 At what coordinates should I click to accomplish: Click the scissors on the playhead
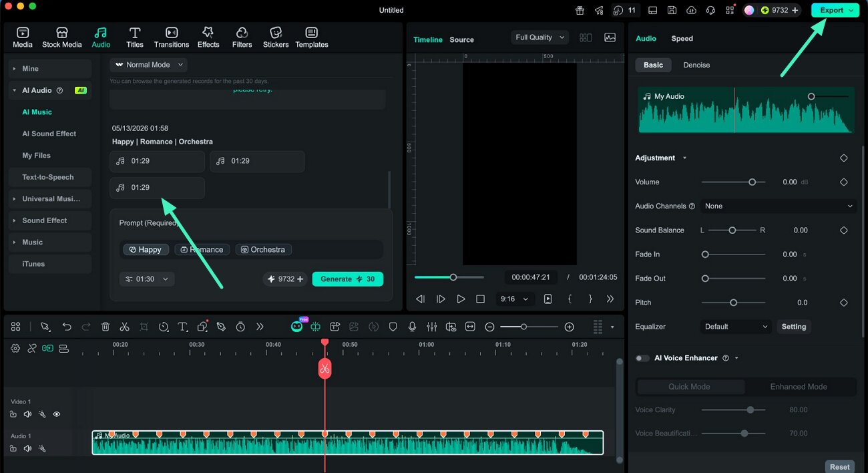324,368
